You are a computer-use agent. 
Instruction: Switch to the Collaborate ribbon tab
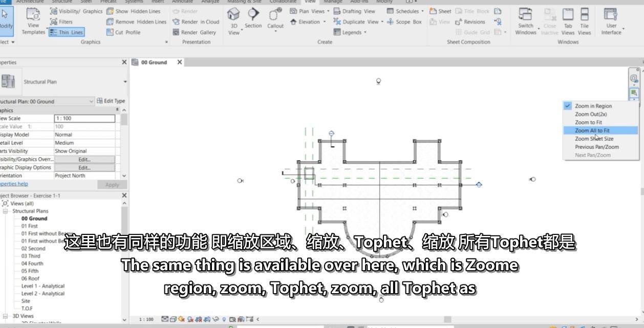(x=283, y=2)
